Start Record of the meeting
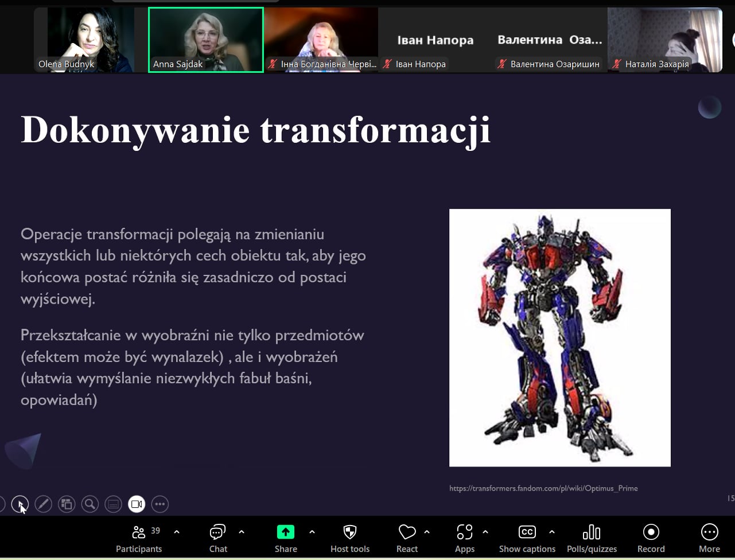 (651, 539)
